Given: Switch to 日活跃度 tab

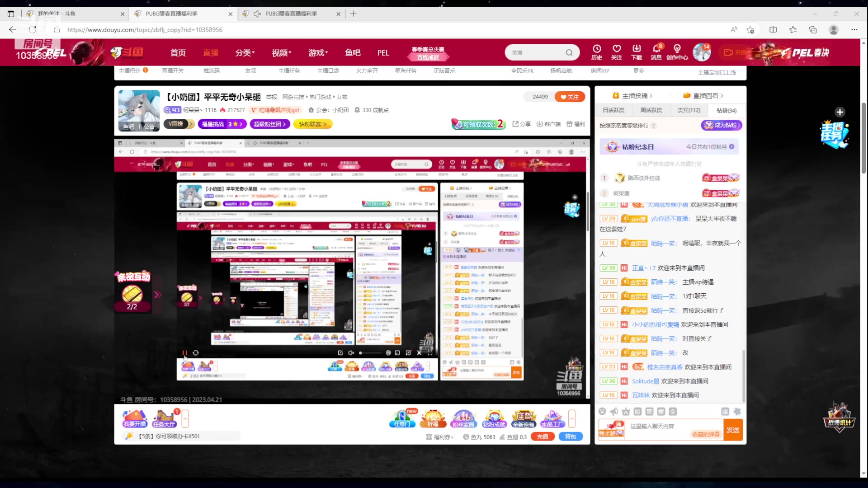Looking at the screenshot, I should click(x=613, y=110).
